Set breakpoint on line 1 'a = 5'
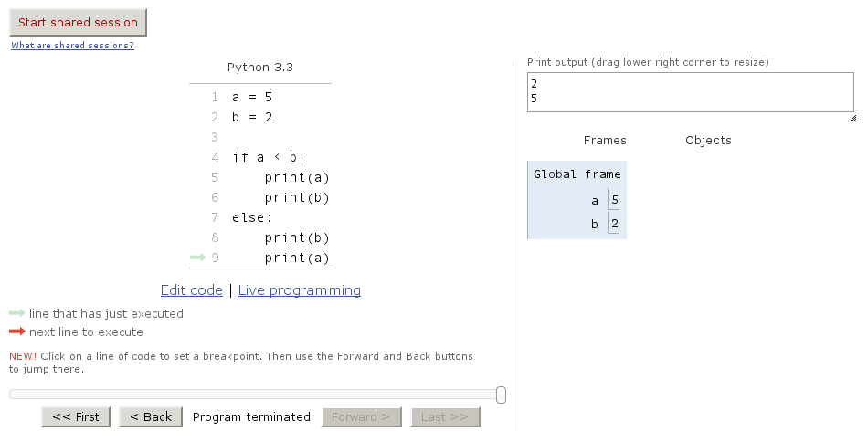Viewport: 868px width, 442px height. [x=252, y=97]
